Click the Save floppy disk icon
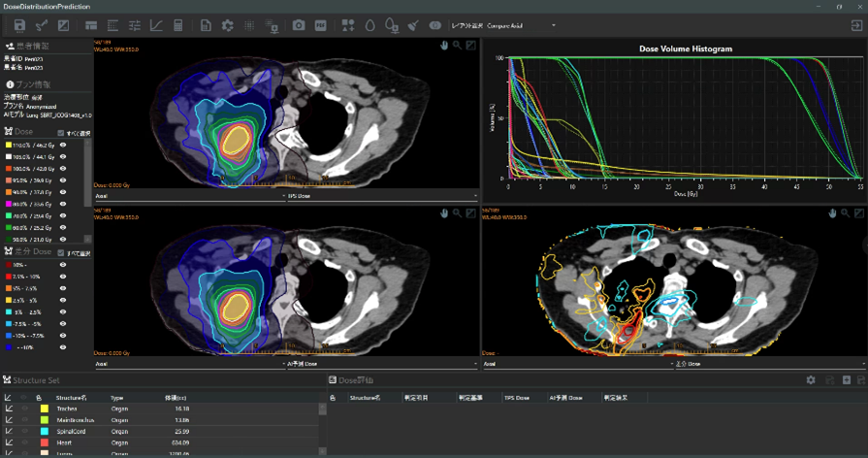This screenshot has width=868, height=458. 19,25
